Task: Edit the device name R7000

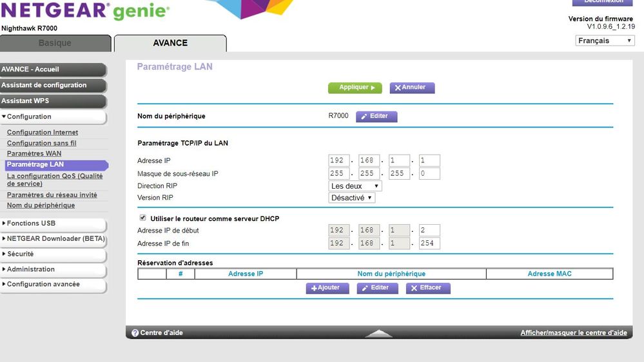Action: coord(376,117)
